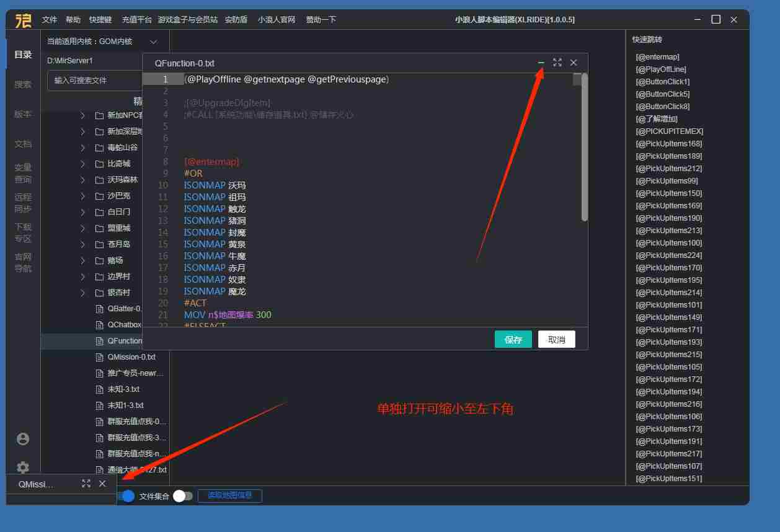Image resolution: width=780 pixels, height=532 pixels.
Task: Toggle the 文件集合 switch
Action: point(182,496)
